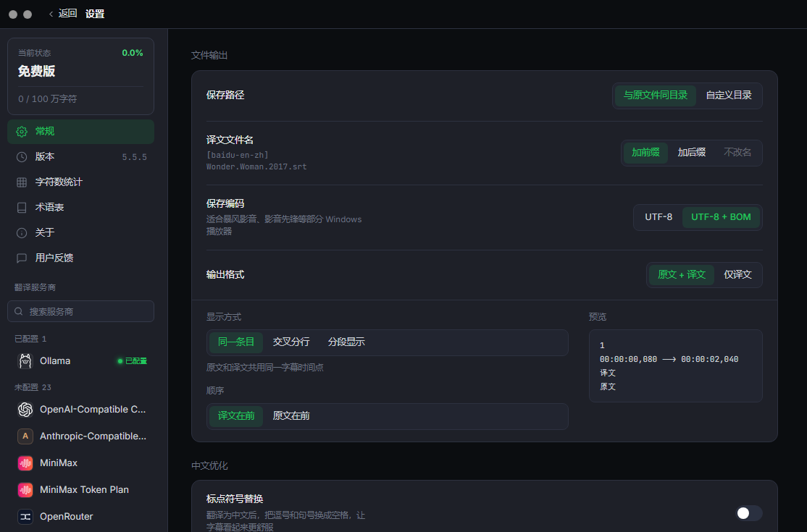Open the 关于 section

click(x=81, y=233)
